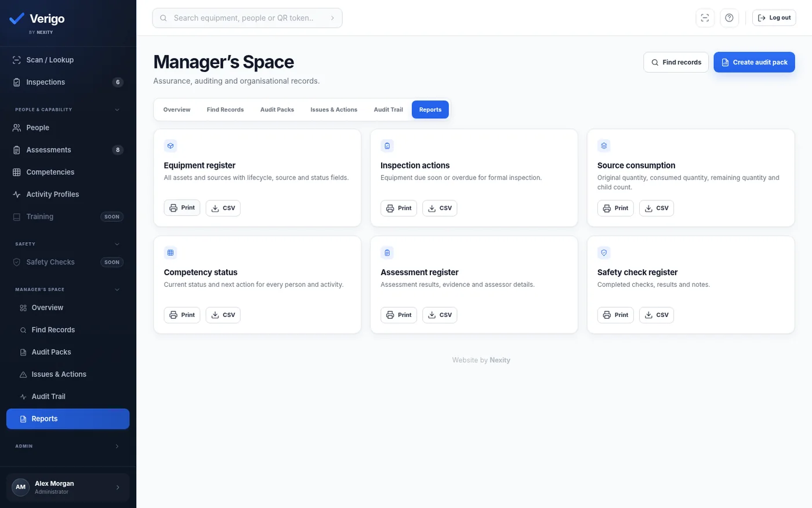Click the Equipment register cube icon

pyautogui.click(x=171, y=146)
